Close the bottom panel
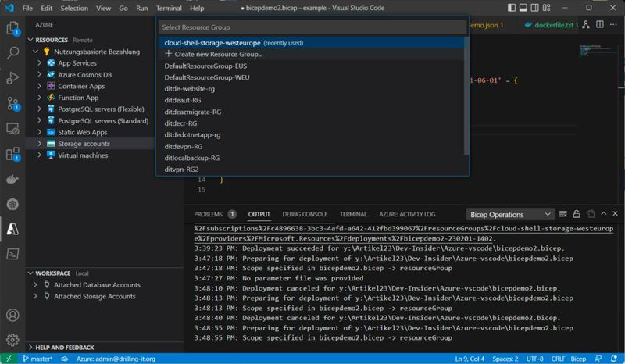Image resolution: width=625 pixels, height=364 pixels. 615,214
